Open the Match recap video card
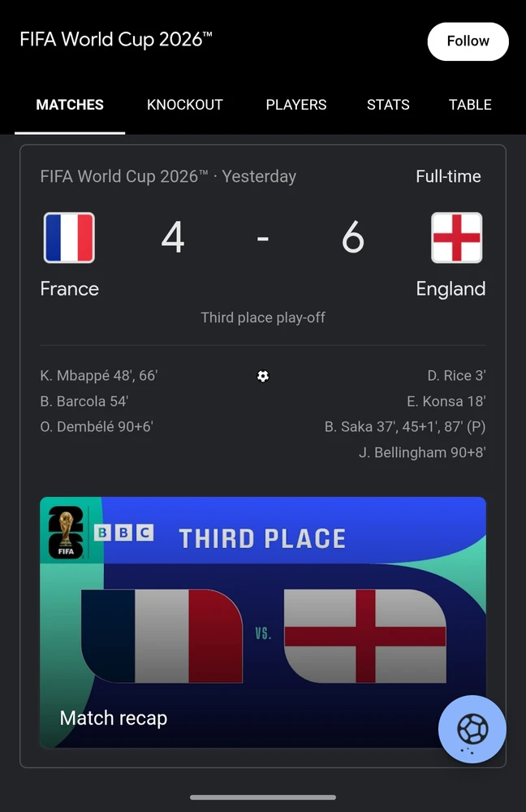This screenshot has height=812, width=526. [263, 622]
